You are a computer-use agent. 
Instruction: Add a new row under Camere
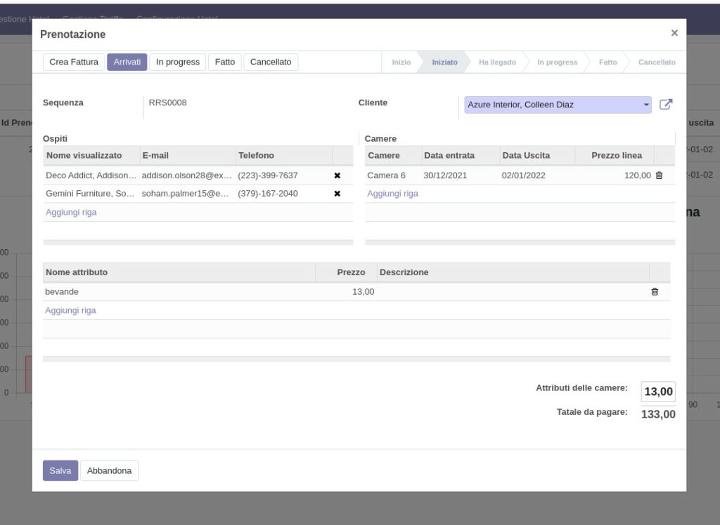tap(393, 193)
